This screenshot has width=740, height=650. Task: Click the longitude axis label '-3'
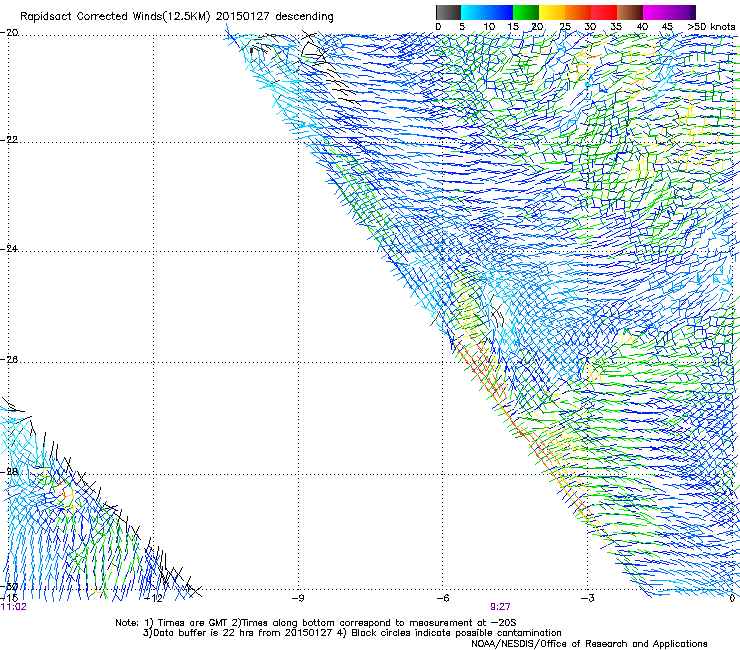(x=588, y=598)
